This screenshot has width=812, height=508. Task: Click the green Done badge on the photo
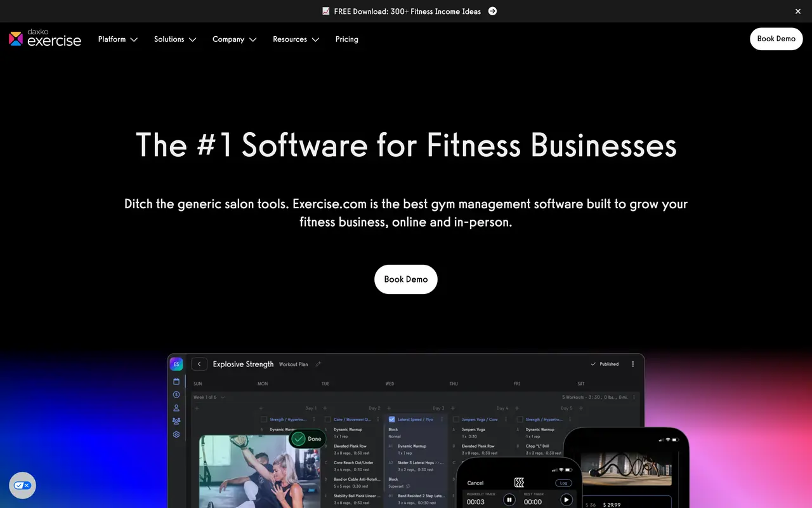click(308, 439)
